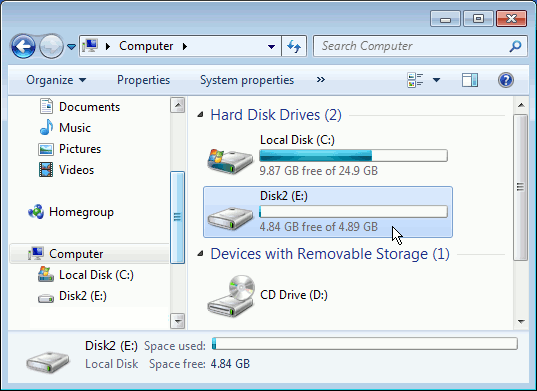Select Hard Disk Drives (2) header

pos(276,115)
